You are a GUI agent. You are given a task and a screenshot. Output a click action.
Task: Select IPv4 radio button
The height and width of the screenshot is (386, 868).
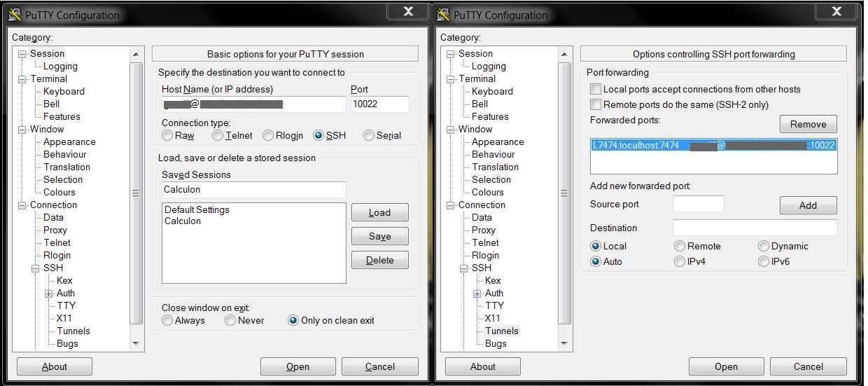pyautogui.click(x=680, y=262)
